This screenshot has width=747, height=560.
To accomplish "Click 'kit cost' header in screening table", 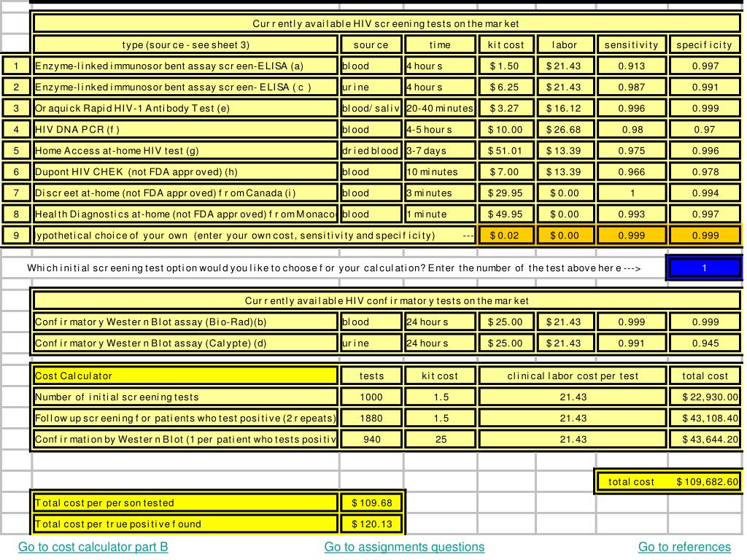I will pos(506,44).
